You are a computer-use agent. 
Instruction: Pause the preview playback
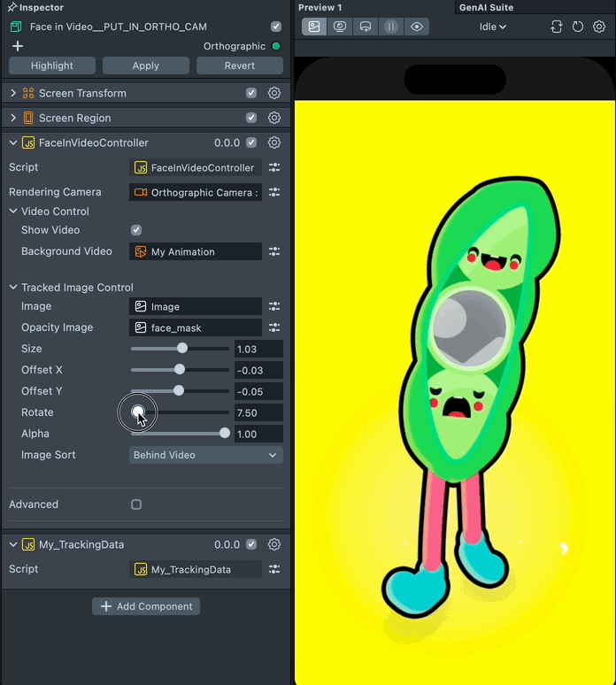click(x=391, y=27)
